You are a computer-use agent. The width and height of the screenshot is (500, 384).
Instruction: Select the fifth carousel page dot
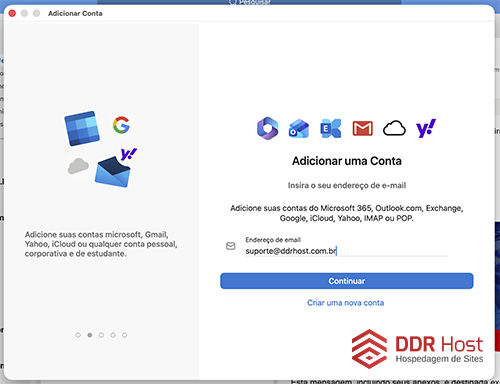124,335
